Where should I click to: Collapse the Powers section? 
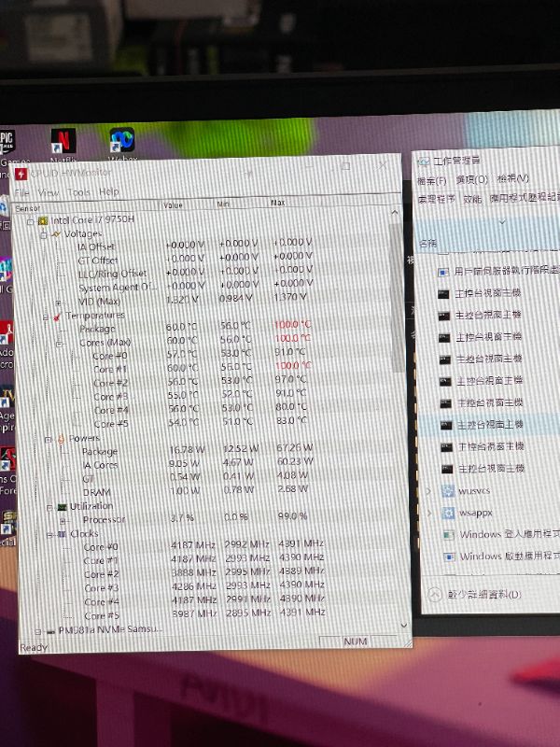49,440
